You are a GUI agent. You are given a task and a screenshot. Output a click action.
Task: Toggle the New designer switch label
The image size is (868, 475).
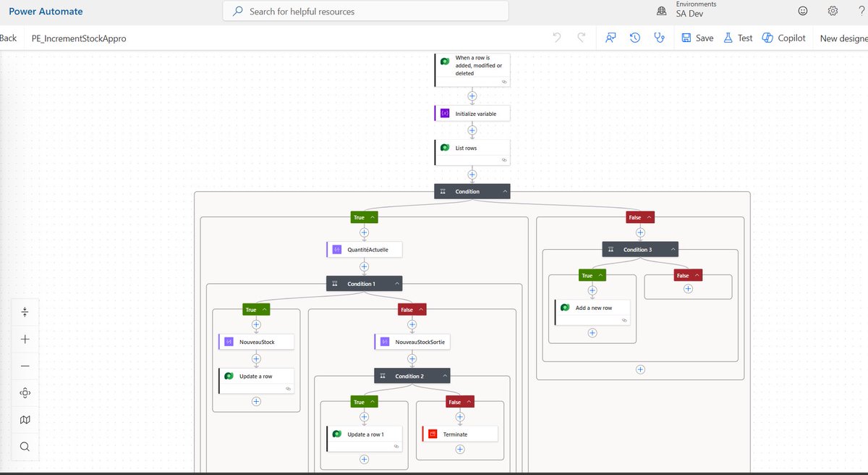tap(843, 38)
